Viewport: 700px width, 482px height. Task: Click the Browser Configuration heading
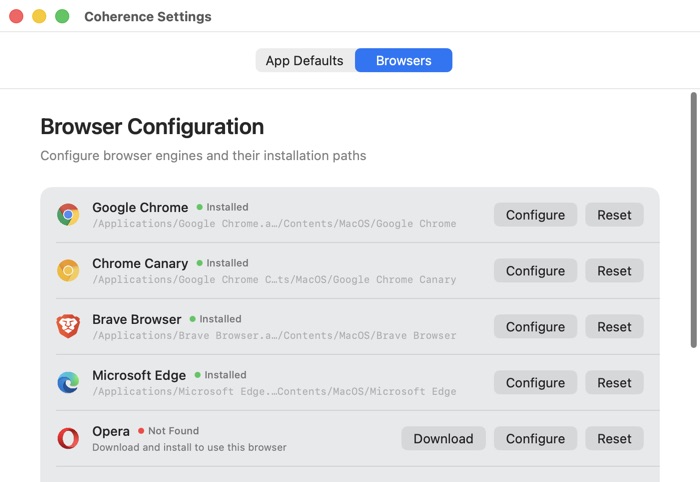pyautogui.click(x=152, y=126)
